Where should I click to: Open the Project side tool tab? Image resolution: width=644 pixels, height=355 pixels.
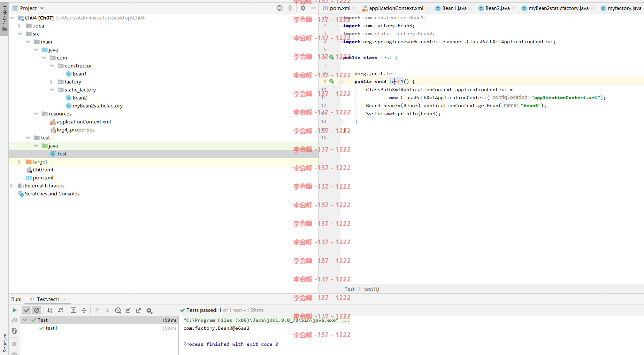[x=4, y=18]
